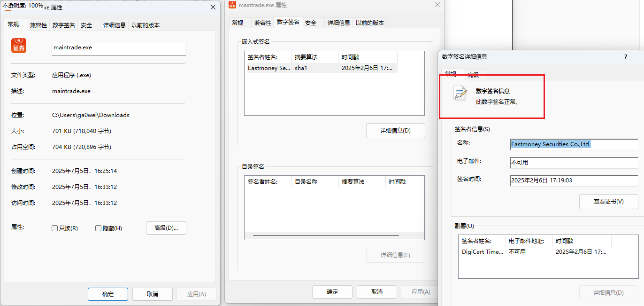Open 详细信息 tab in middle properties window

click(339, 23)
